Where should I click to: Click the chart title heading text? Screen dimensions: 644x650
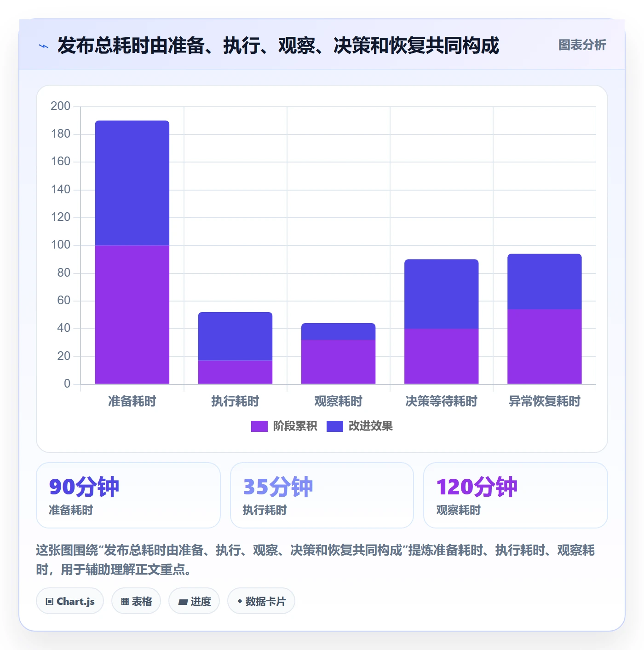pos(278,46)
